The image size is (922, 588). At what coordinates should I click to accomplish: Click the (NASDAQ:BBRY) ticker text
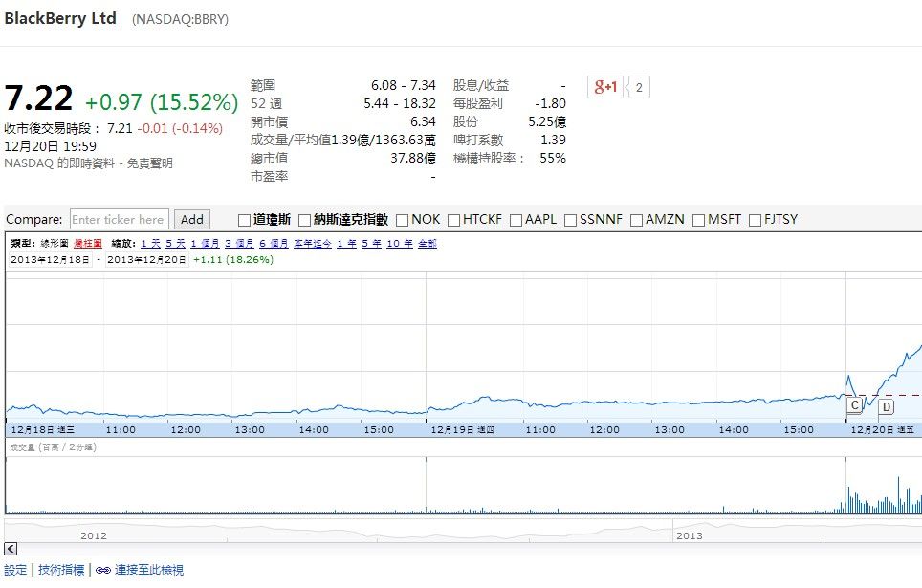[x=180, y=19]
